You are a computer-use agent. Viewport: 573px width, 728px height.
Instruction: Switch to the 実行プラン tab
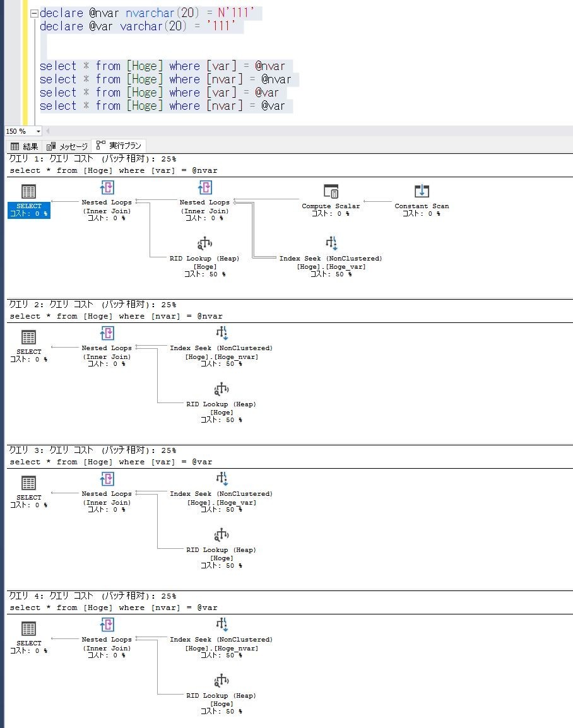(x=119, y=146)
